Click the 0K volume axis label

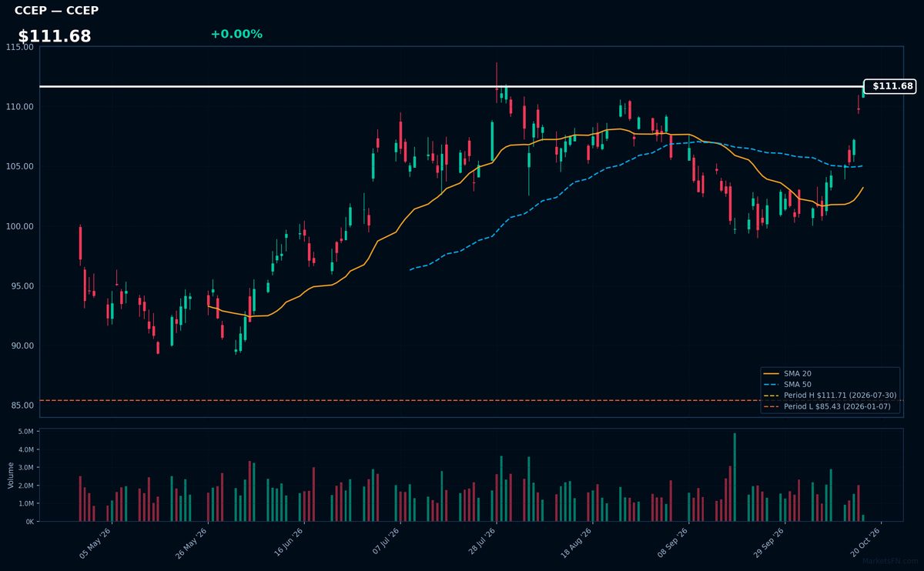pyautogui.click(x=29, y=522)
